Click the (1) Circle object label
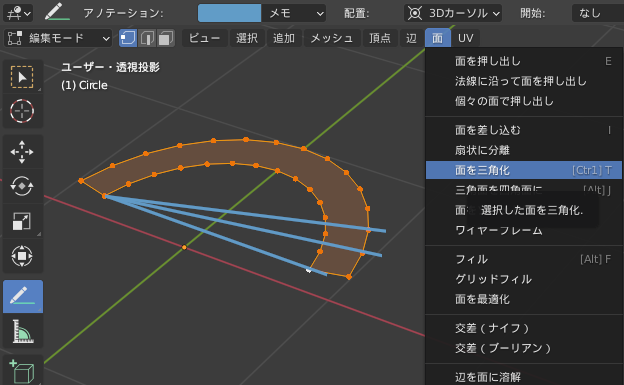Image resolution: width=624 pixels, height=385 pixels. tap(84, 85)
